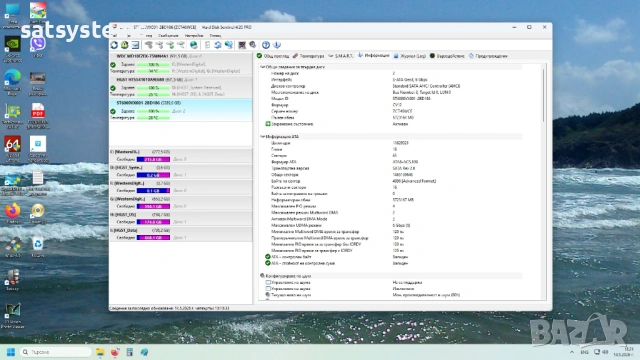Click the taskbar clock and date
Screen dimensions: 640x360
(623, 352)
